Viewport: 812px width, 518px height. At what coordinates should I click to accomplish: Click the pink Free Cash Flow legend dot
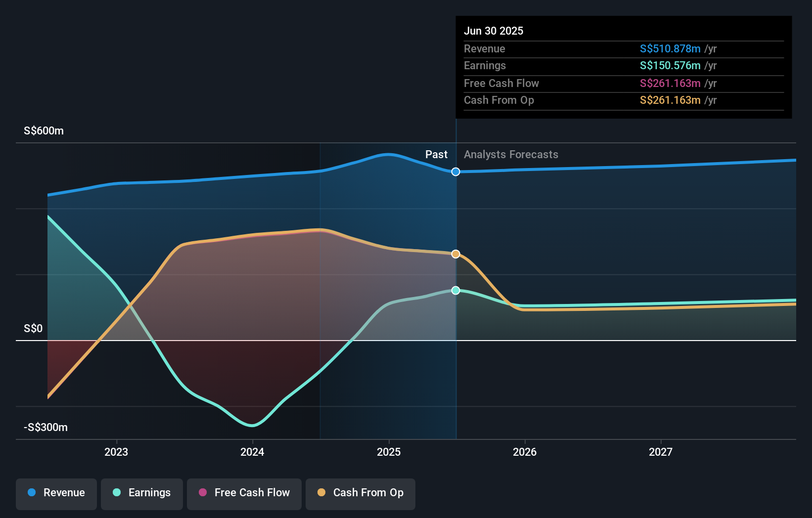pyautogui.click(x=202, y=493)
